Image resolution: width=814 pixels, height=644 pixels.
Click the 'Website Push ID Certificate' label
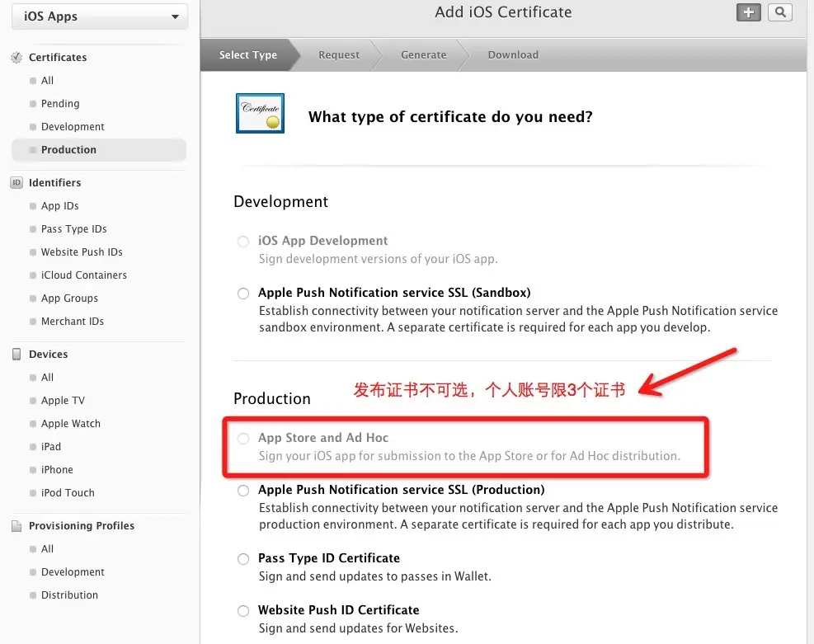[x=338, y=610]
